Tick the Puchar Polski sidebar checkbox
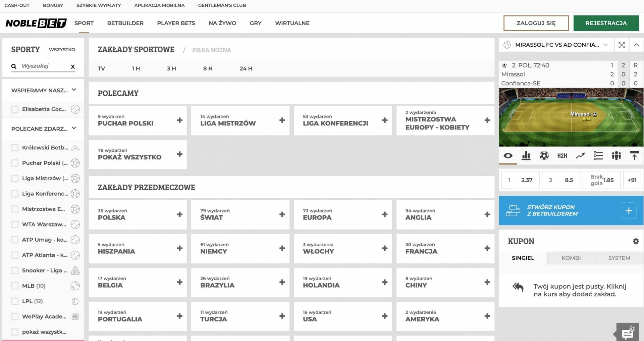Viewport: 644px width, 341px height. [x=15, y=163]
